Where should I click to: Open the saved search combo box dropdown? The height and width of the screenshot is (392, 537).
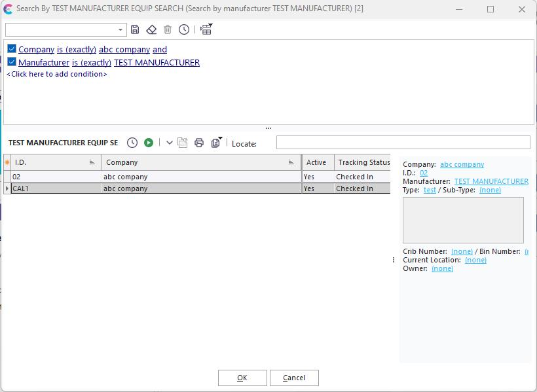click(121, 30)
